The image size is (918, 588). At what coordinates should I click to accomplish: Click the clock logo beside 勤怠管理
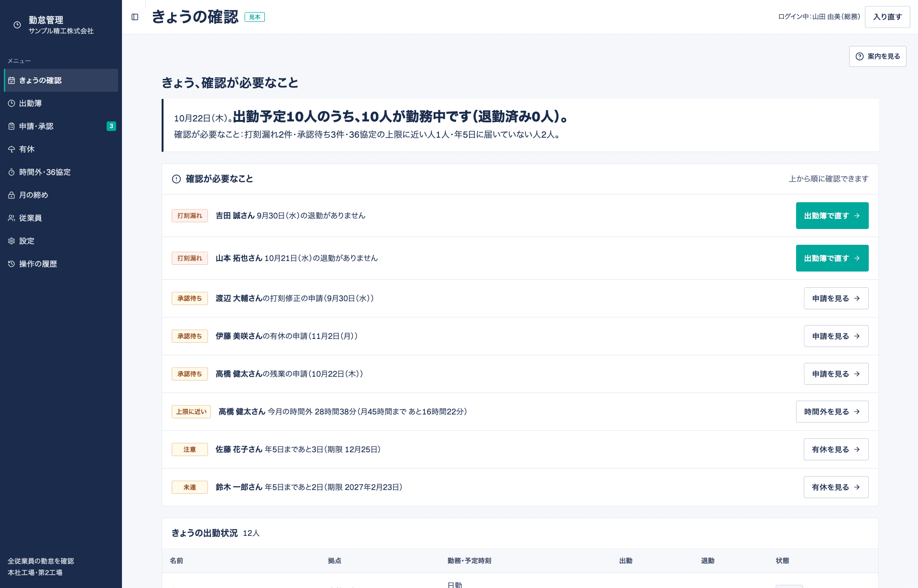click(x=17, y=25)
